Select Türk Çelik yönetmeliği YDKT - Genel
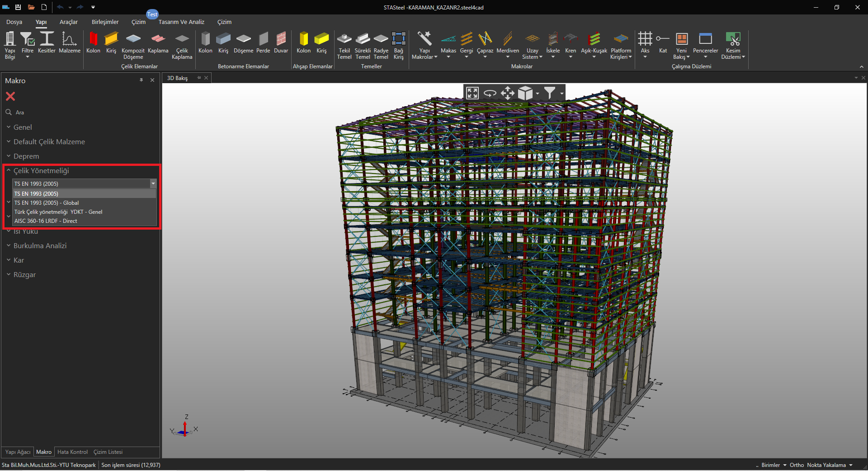The height and width of the screenshot is (471, 868). pos(58,212)
